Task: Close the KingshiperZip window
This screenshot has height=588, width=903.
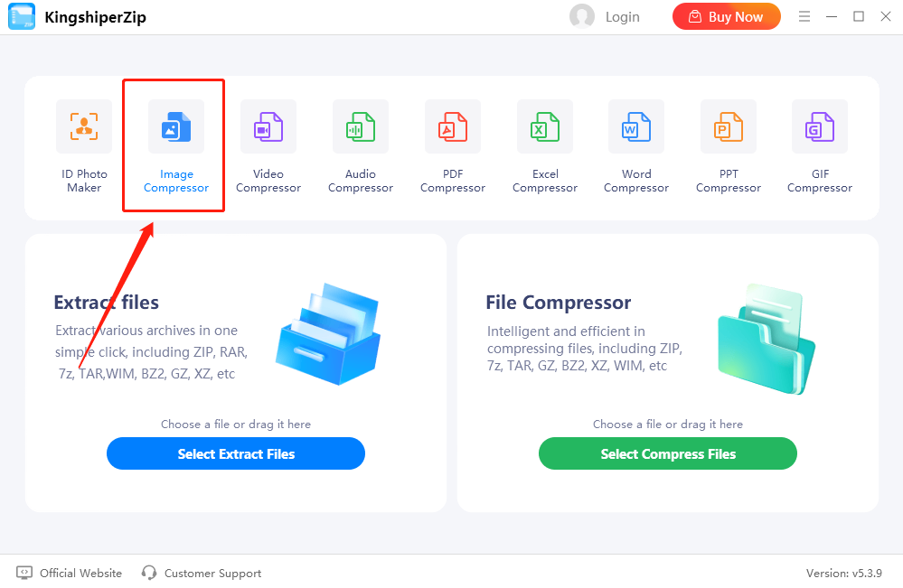Action: (886, 16)
